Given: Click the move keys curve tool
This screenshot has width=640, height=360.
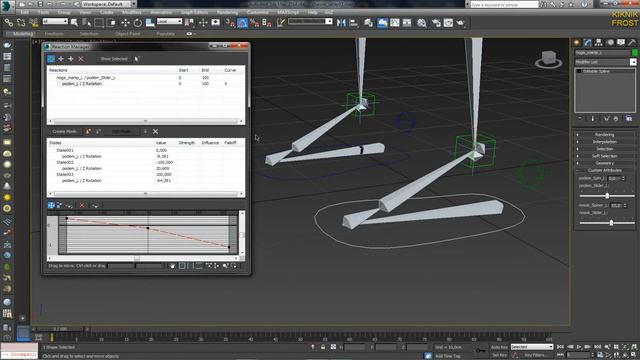Looking at the screenshot, I should coord(51,205).
